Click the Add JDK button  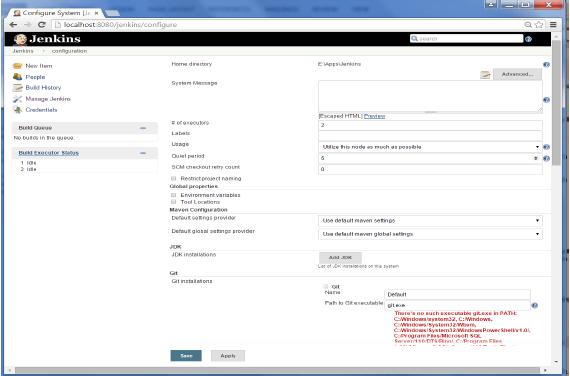point(340,257)
